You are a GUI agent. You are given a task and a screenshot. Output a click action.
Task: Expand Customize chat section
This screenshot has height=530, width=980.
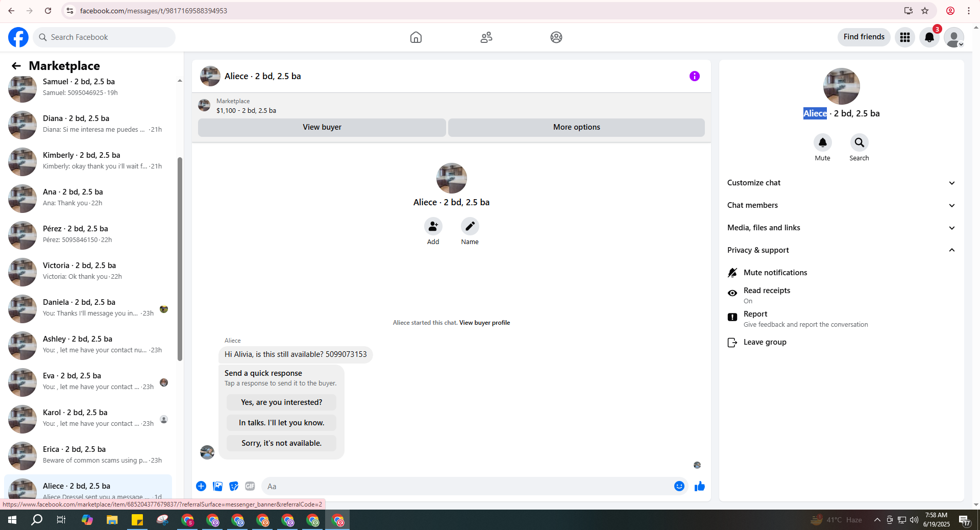pyautogui.click(x=841, y=183)
